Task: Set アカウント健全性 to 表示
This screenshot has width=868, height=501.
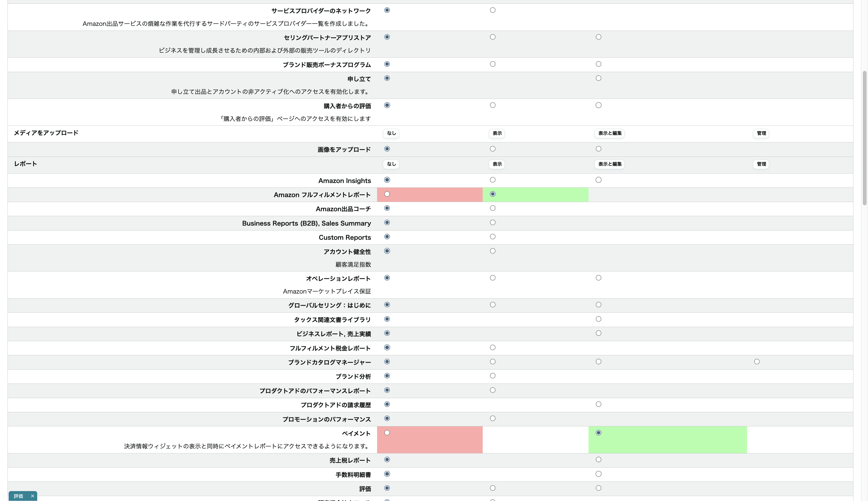Action: [x=493, y=251]
